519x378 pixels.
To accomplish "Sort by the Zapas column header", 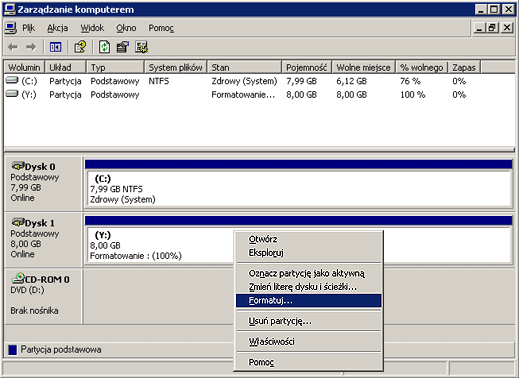I will click(x=464, y=67).
